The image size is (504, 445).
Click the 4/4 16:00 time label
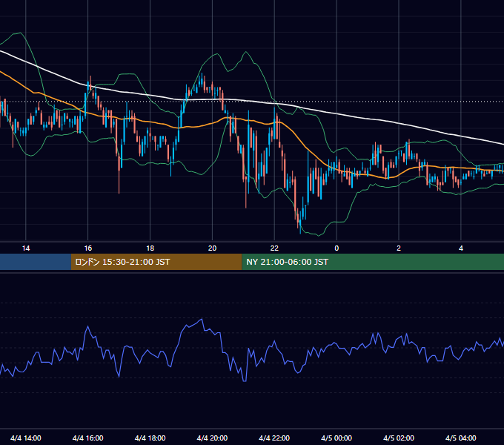click(x=87, y=438)
